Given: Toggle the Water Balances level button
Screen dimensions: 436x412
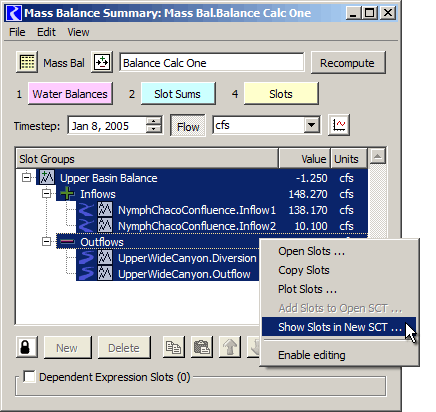Looking at the screenshot, I should [70, 94].
